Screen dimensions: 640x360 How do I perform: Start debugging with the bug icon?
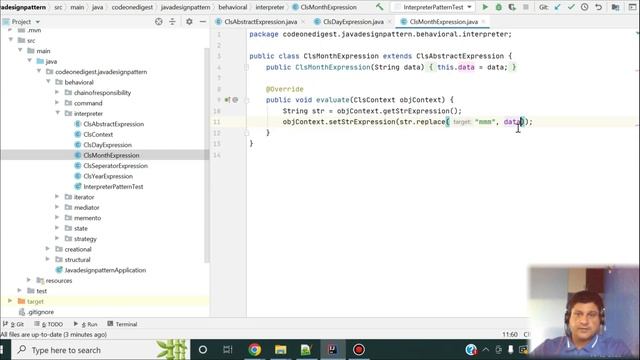pos(498,7)
